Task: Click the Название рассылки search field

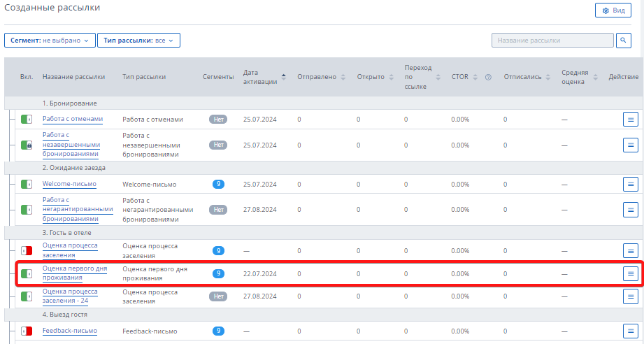Action: click(552, 41)
